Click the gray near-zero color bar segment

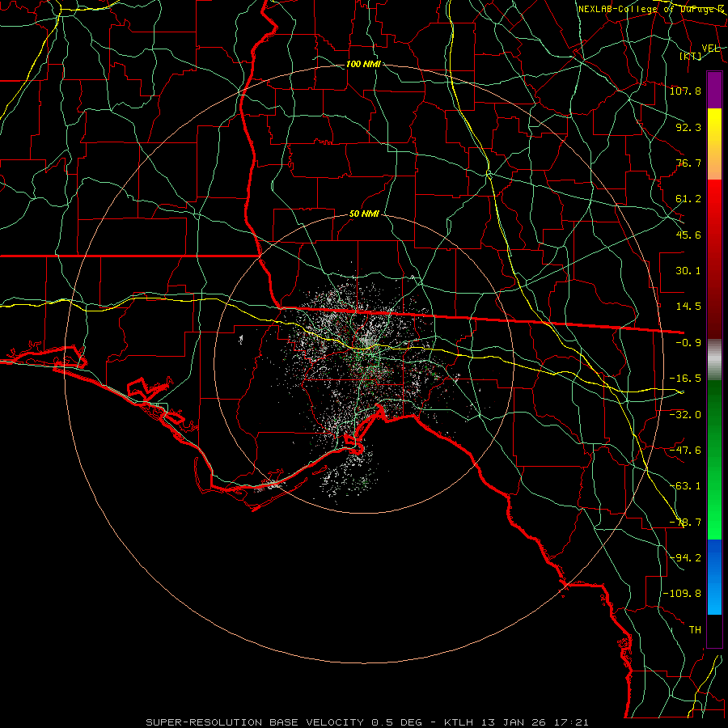click(714, 360)
